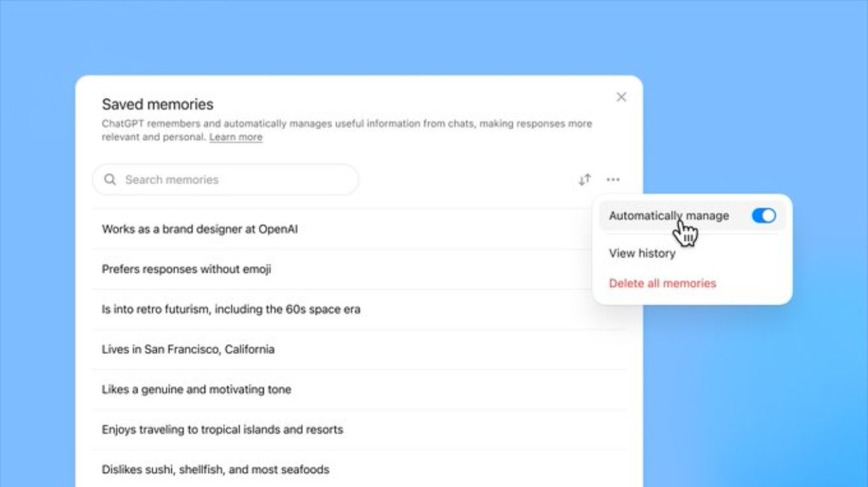Click the ChatGPT remembers description text
The image size is (868, 487).
pyautogui.click(x=347, y=130)
